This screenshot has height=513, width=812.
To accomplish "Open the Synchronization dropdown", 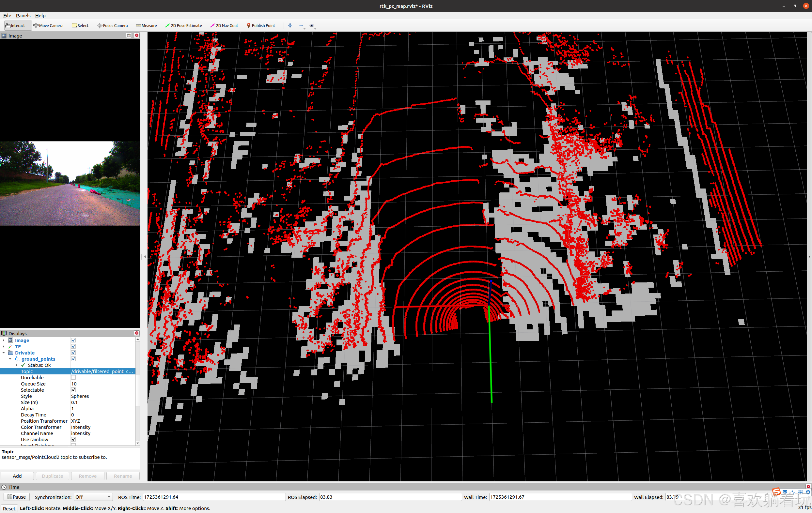I will pos(93,497).
